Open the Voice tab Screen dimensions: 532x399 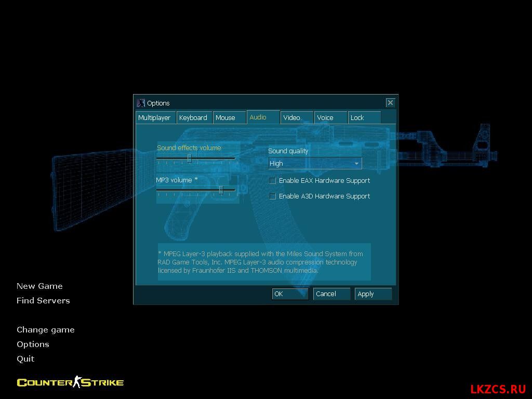click(330, 117)
